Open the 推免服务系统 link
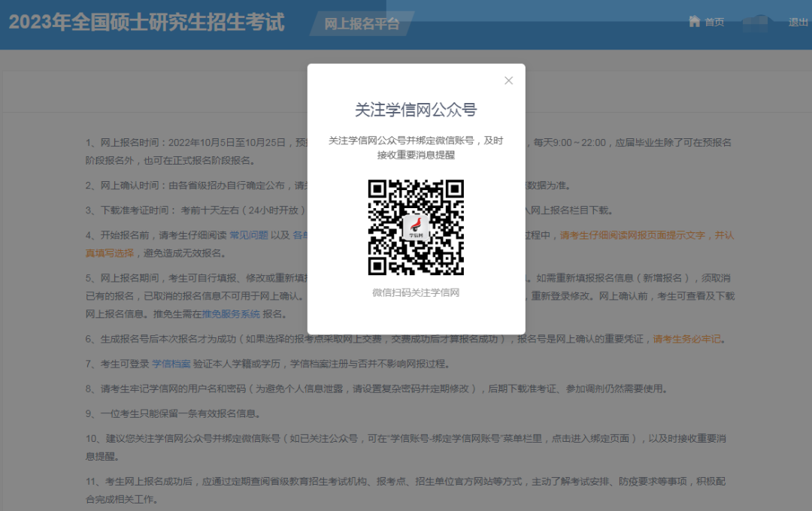 tap(231, 314)
